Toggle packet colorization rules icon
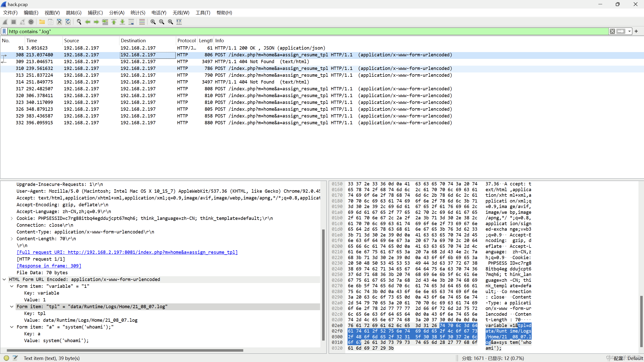The image size is (644, 362). click(142, 22)
